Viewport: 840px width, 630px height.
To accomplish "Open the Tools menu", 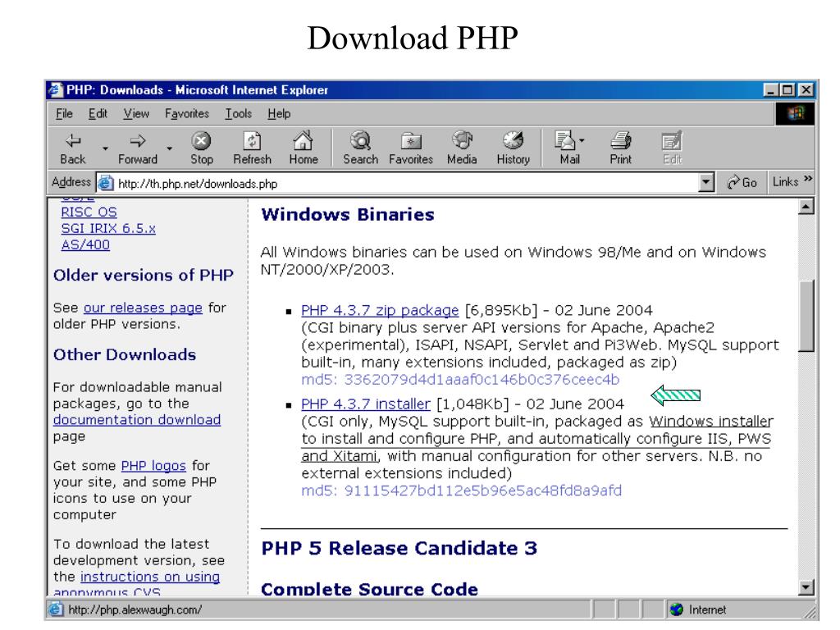I will (x=238, y=113).
